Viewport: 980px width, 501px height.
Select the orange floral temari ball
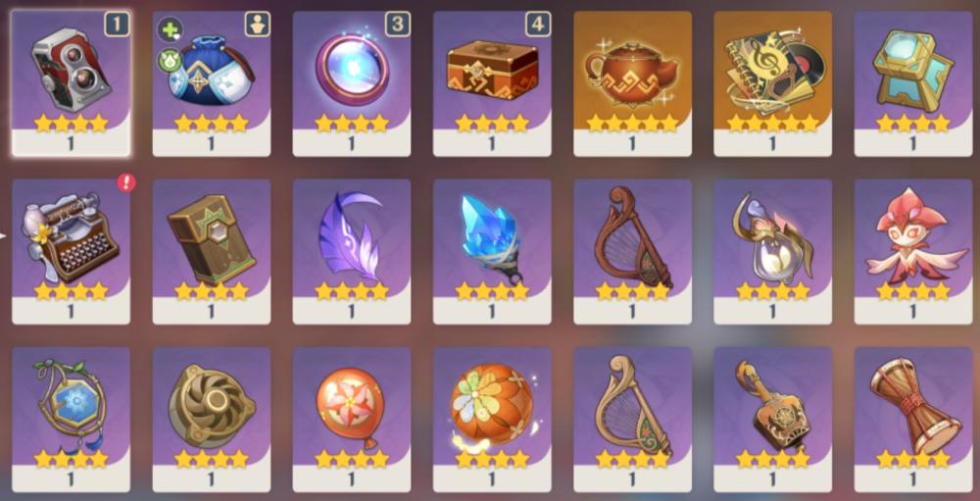[x=492, y=420]
